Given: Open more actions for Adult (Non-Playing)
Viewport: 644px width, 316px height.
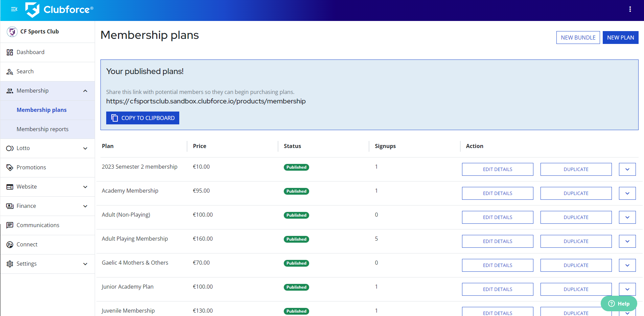Looking at the screenshot, I should coord(627,217).
